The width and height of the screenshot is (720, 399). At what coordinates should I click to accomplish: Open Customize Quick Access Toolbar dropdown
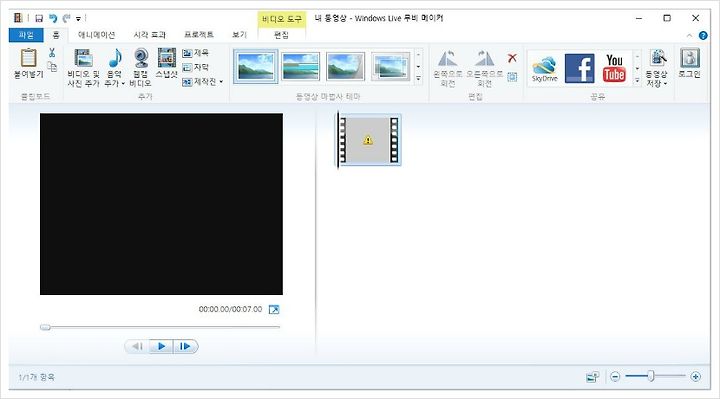[x=79, y=19]
